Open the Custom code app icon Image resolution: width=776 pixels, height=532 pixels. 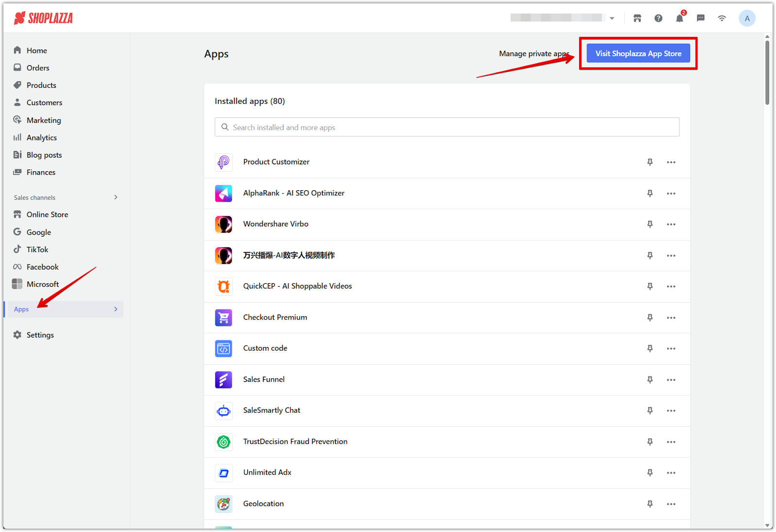(224, 348)
